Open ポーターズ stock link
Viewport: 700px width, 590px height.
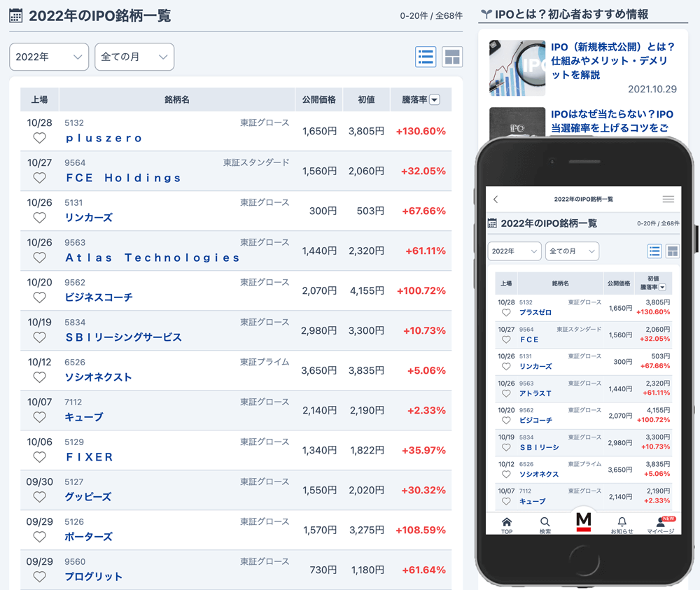pos(88,537)
